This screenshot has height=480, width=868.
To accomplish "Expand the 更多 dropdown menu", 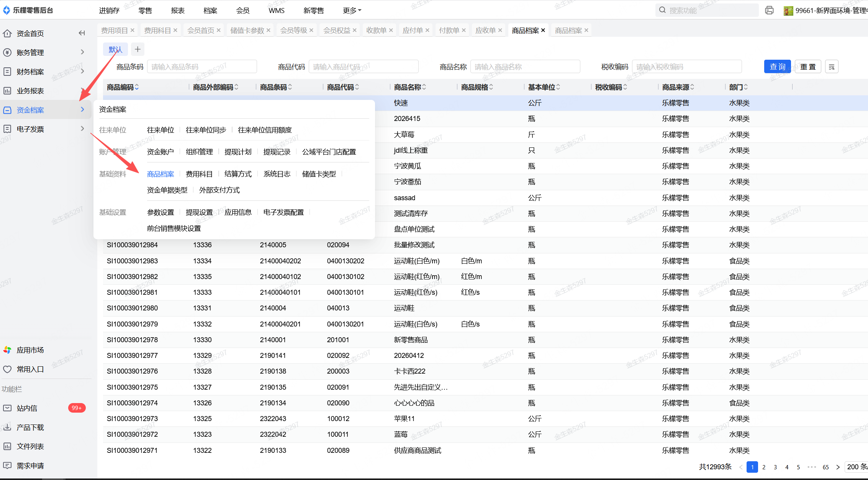I will 352,11.
